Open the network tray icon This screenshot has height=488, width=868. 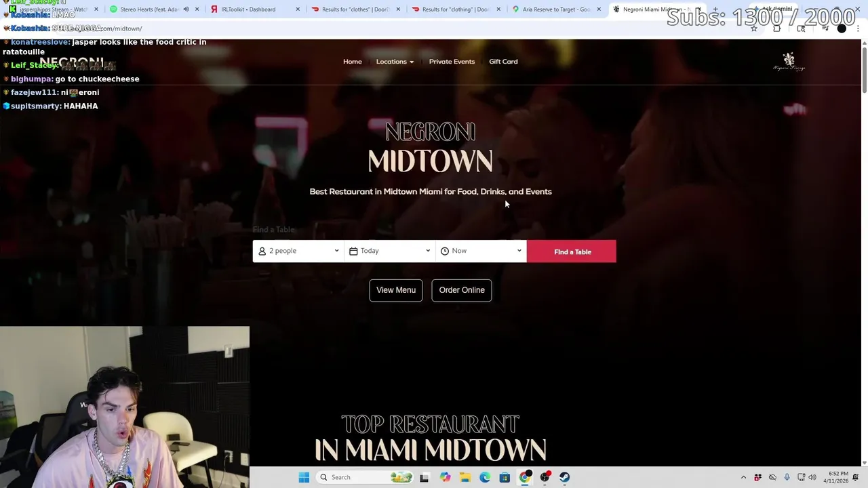click(x=801, y=477)
